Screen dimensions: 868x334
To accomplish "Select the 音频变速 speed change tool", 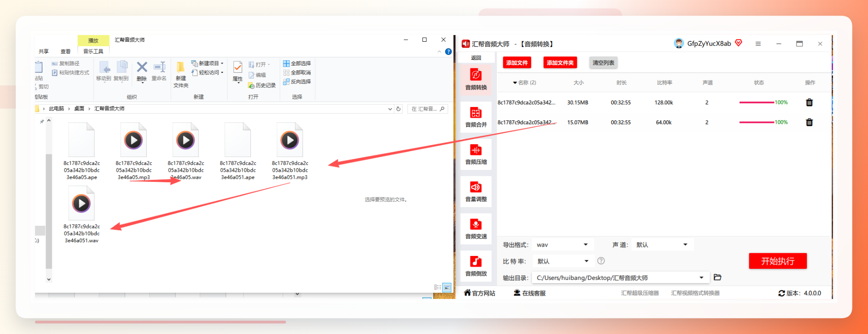I will 476,228.
